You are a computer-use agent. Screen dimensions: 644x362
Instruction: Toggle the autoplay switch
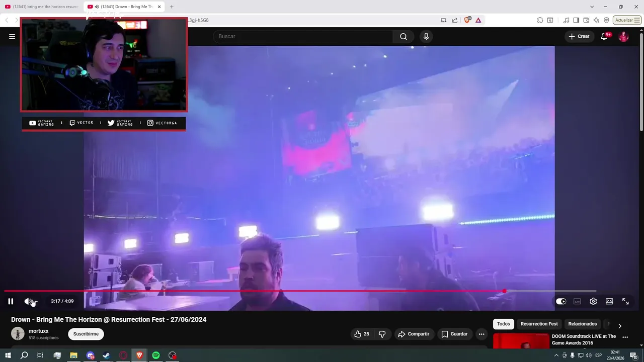tap(561, 301)
